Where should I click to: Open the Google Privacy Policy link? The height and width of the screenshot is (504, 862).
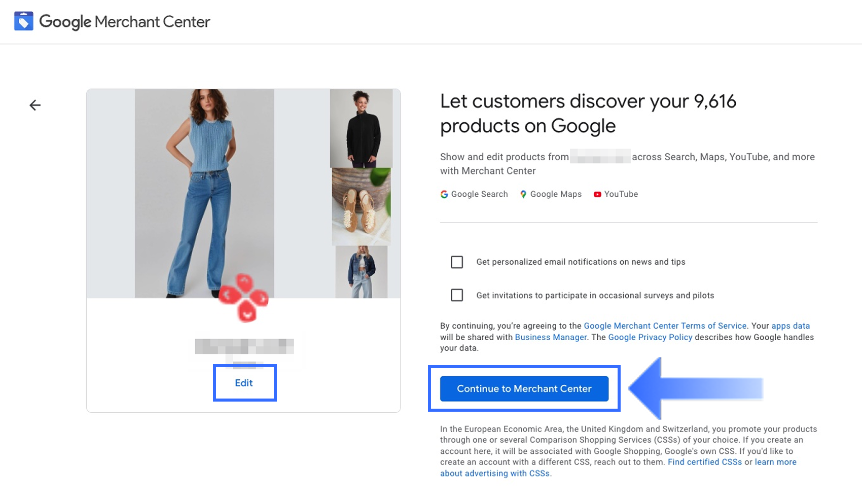650,337
